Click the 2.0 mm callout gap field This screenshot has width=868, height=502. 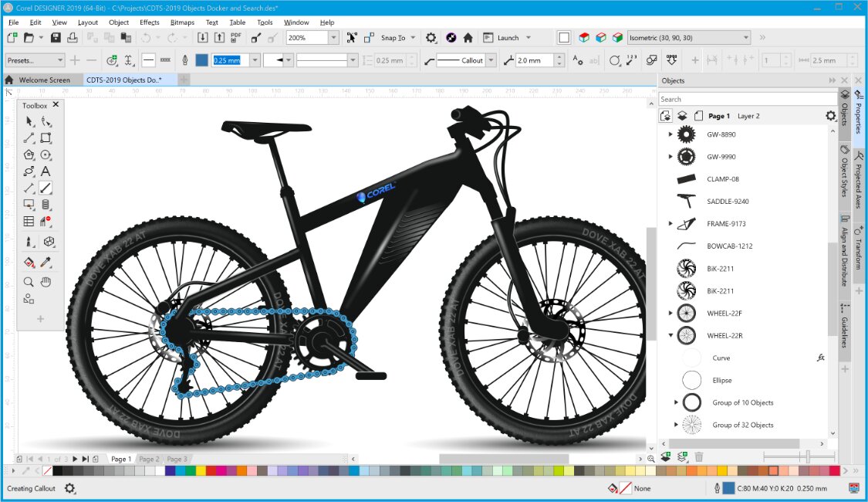[534, 60]
